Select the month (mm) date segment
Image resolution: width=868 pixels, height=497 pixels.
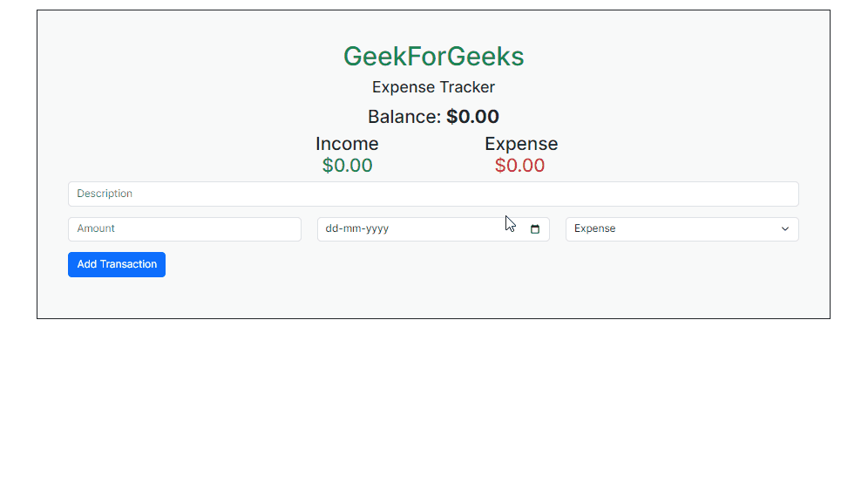351,228
